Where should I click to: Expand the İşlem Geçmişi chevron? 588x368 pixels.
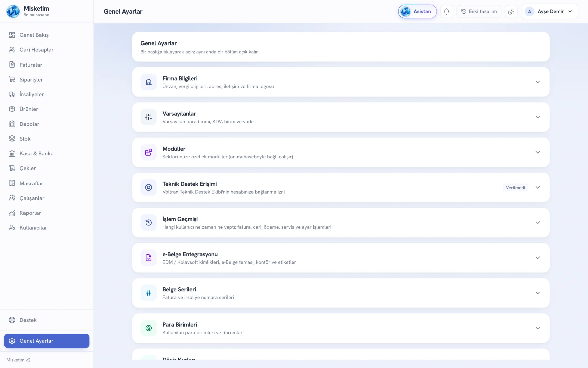pyautogui.click(x=538, y=222)
